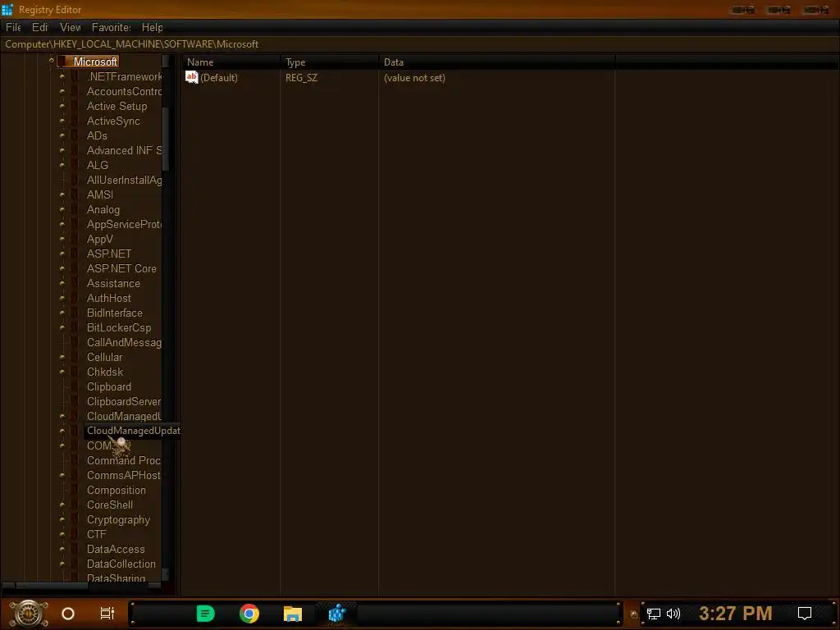
Task: Open Task View on the taskbar
Action: coord(107,614)
